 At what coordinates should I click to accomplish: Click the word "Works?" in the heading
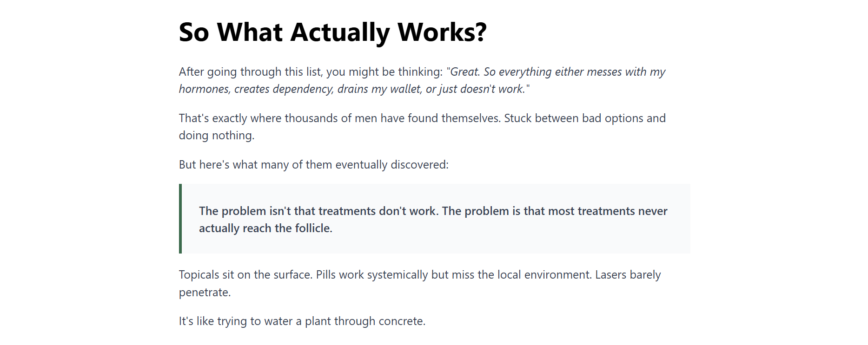442,33
